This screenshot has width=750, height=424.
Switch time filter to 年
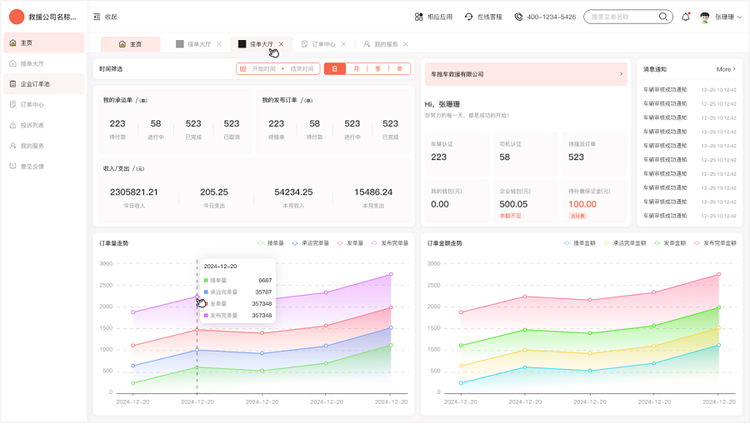[x=399, y=69]
